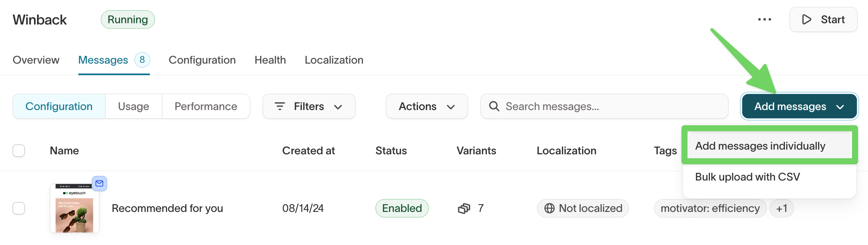Expand the Filters dropdown
The width and height of the screenshot is (868, 245).
point(309,106)
